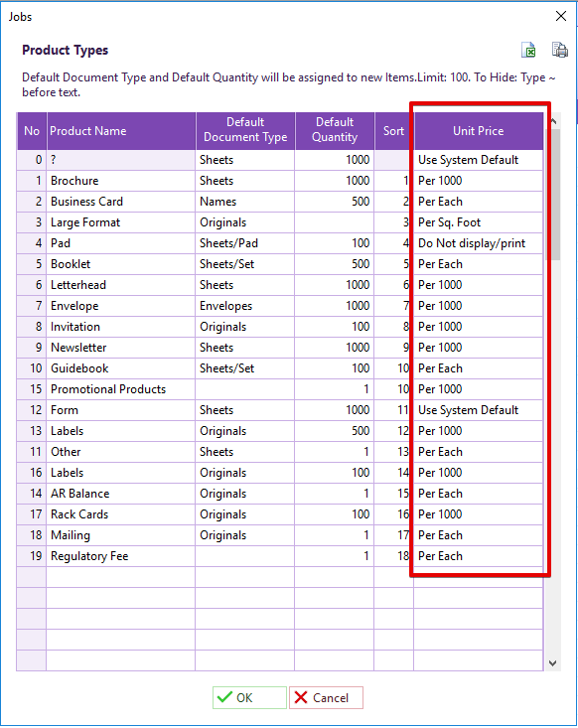Select the Promotional Products name cell
The width and height of the screenshot is (578, 728).
121,389
